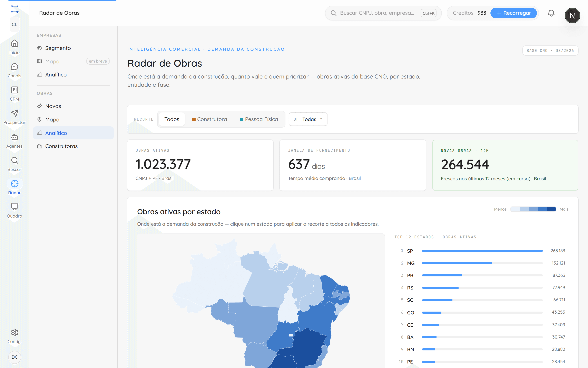Open the N user profile avatar
The width and height of the screenshot is (588, 368).
(572, 16)
